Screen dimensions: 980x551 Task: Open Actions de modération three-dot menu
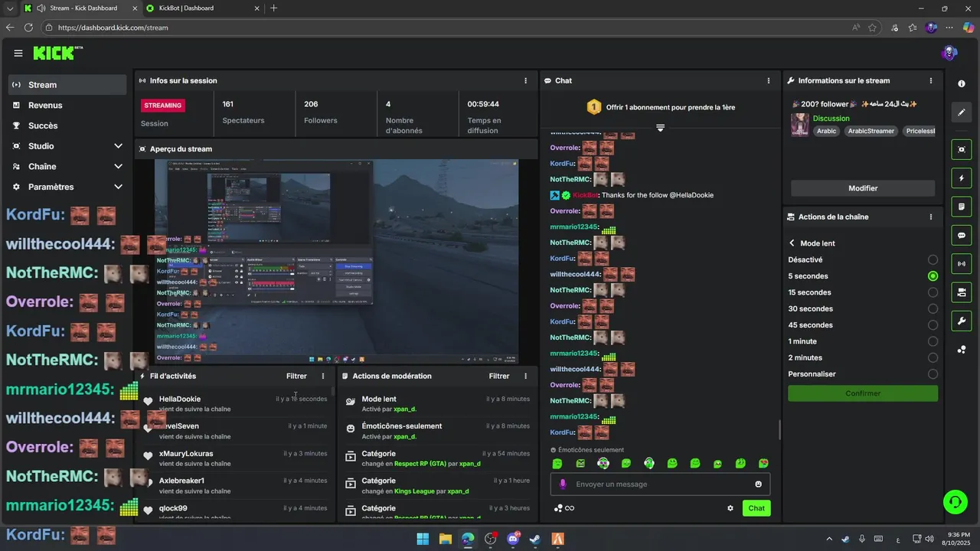(525, 376)
